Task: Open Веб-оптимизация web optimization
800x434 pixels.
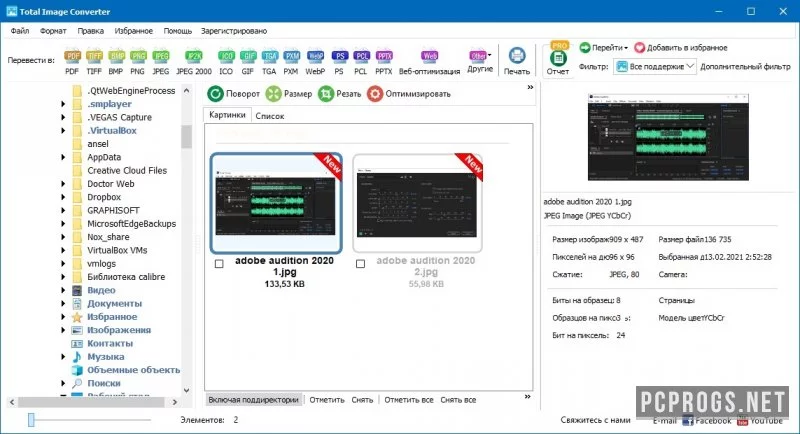Action: tap(429, 62)
